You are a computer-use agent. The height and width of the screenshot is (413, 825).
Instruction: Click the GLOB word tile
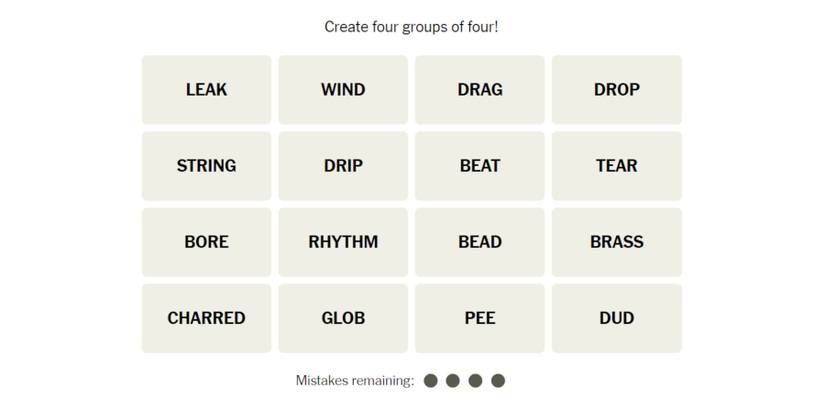coord(343,318)
